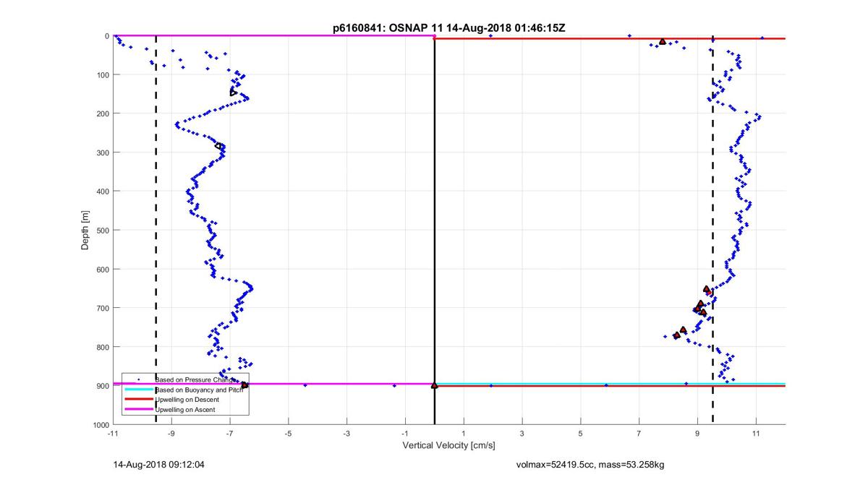Click the red triangle at zero velocity, 900 m
The width and height of the screenshot is (868, 477).
(x=434, y=385)
